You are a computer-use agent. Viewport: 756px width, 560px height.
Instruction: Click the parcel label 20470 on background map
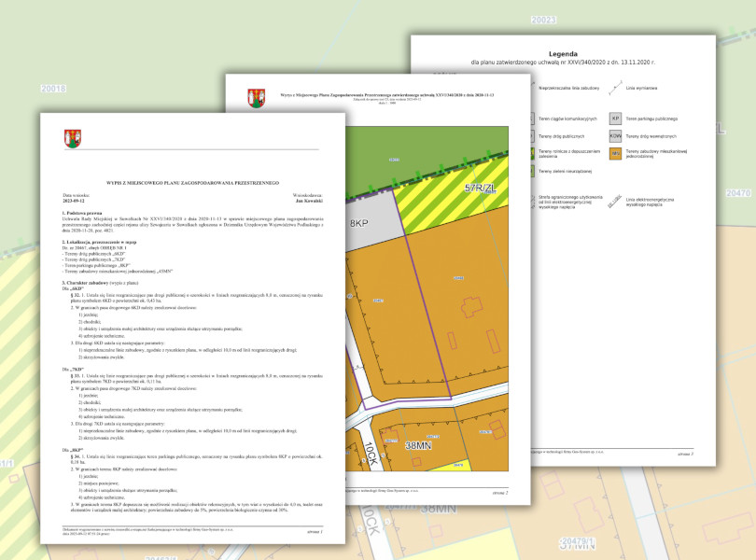click(x=738, y=193)
